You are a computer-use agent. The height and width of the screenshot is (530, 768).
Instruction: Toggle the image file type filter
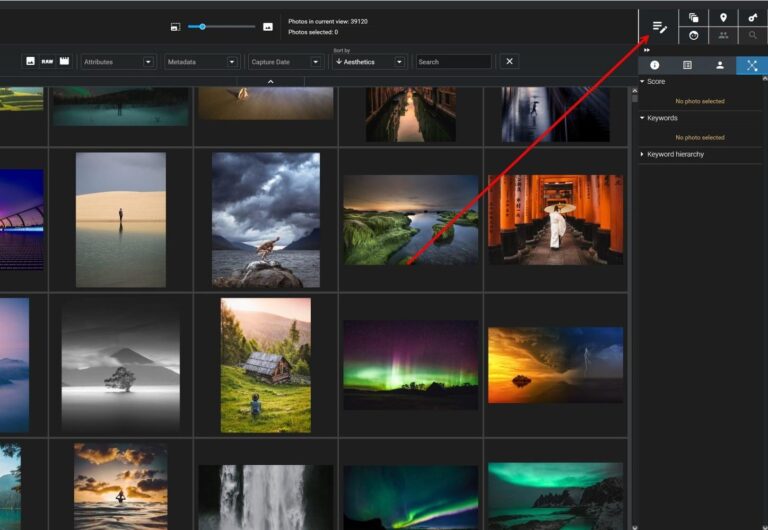30,61
